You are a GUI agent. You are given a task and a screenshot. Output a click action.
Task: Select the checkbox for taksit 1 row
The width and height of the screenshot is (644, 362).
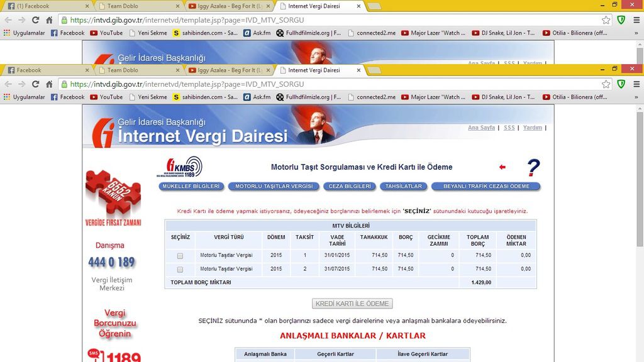click(180, 255)
